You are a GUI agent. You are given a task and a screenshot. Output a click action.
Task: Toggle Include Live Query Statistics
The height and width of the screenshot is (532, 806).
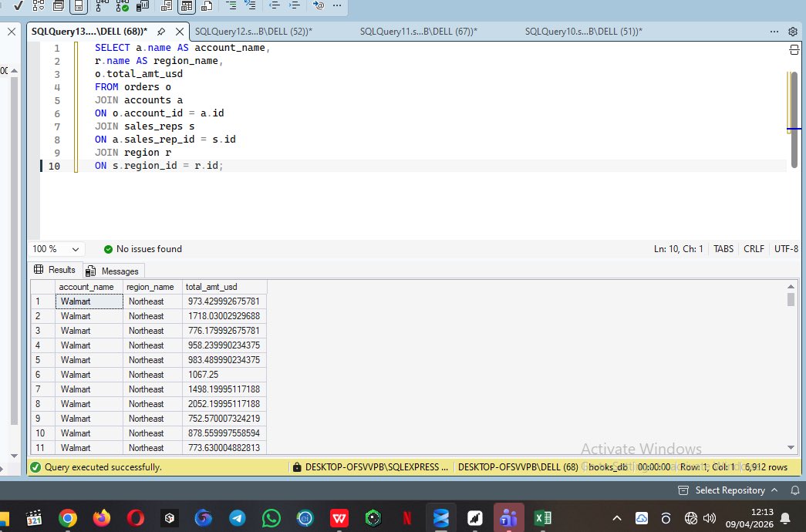point(123,5)
